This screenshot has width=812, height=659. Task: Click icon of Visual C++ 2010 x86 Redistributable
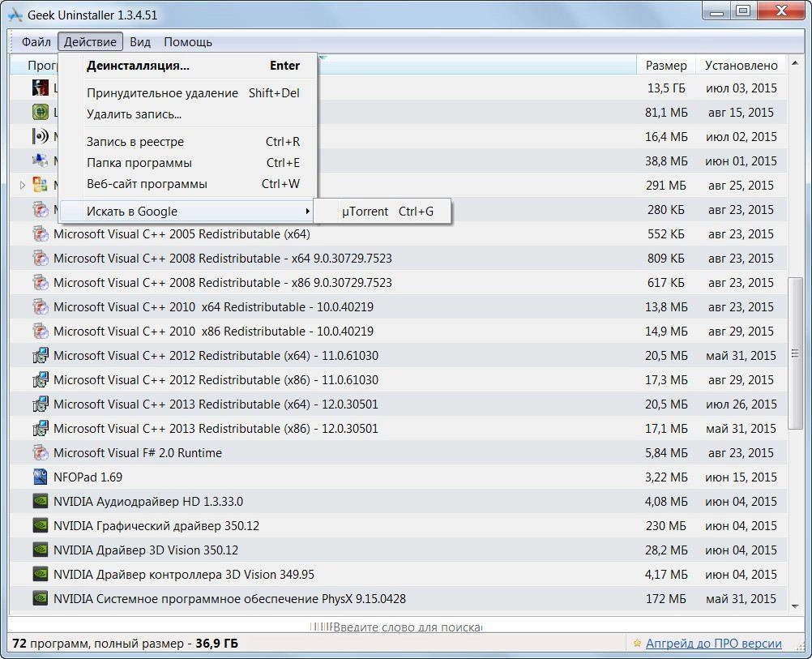point(41,331)
